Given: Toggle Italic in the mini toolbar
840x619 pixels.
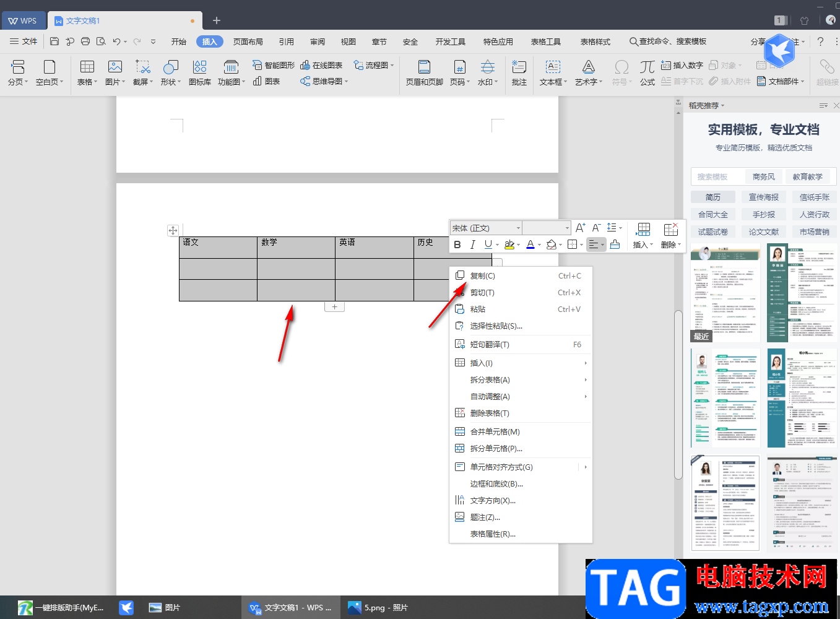Looking at the screenshot, I should [x=472, y=245].
